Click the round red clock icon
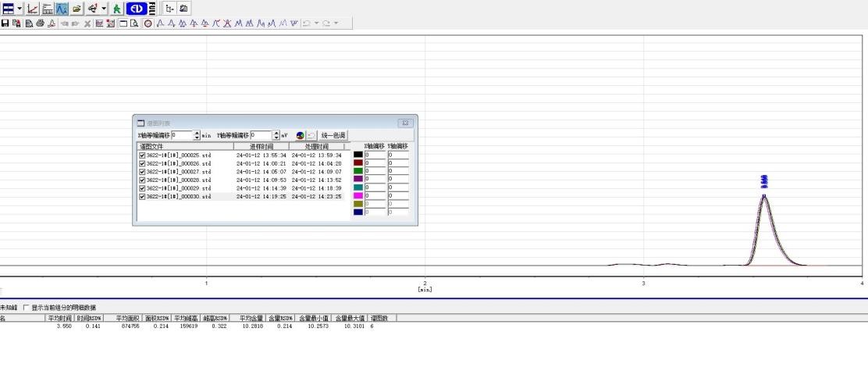The height and width of the screenshot is (389, 868). tap(147, 23)
